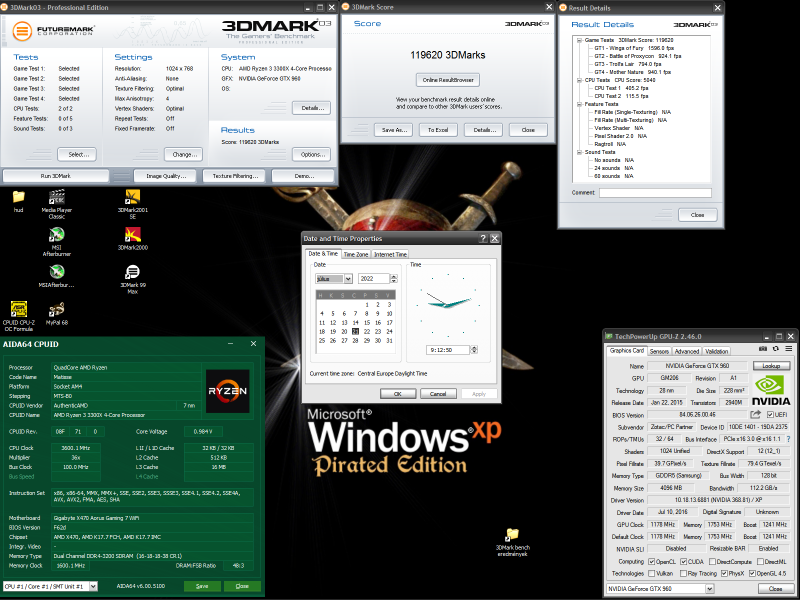Click Save As... in 3DMark Score window

(x=394, y=130)
